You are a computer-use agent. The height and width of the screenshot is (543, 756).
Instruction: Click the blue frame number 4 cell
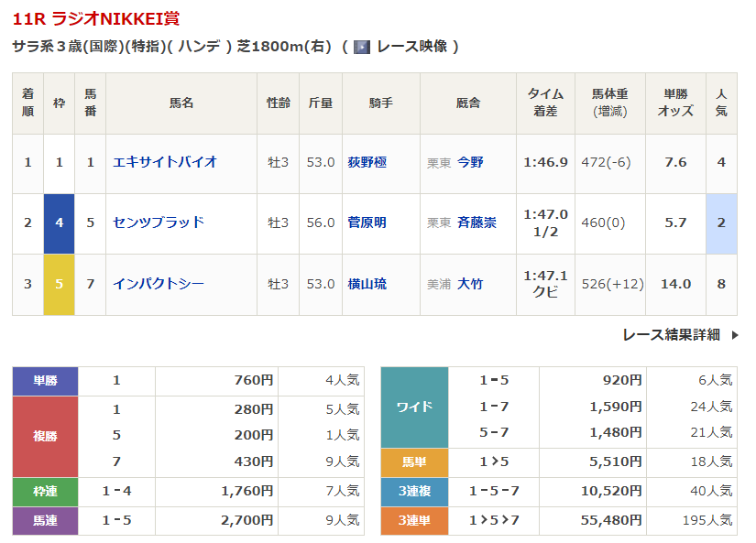click(59, 223)
